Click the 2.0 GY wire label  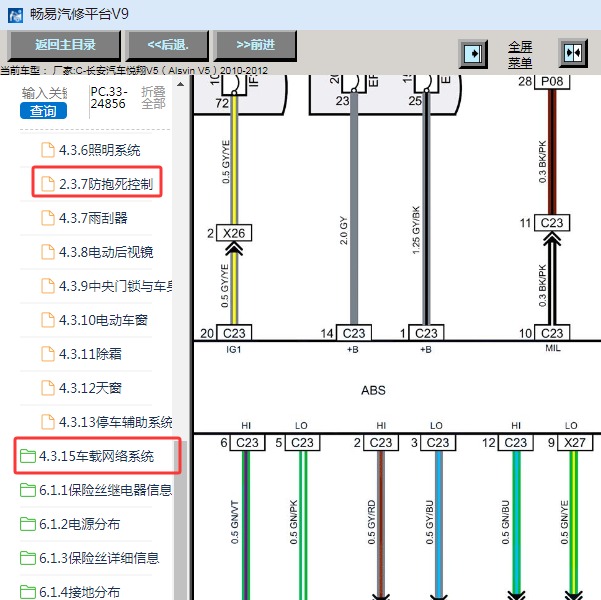pos(343,230)
